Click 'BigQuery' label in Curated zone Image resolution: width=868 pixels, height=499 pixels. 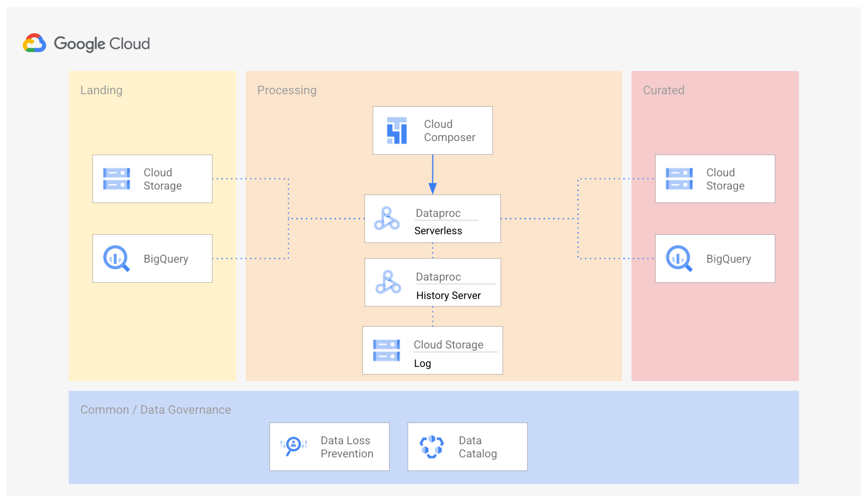point(729,259)
